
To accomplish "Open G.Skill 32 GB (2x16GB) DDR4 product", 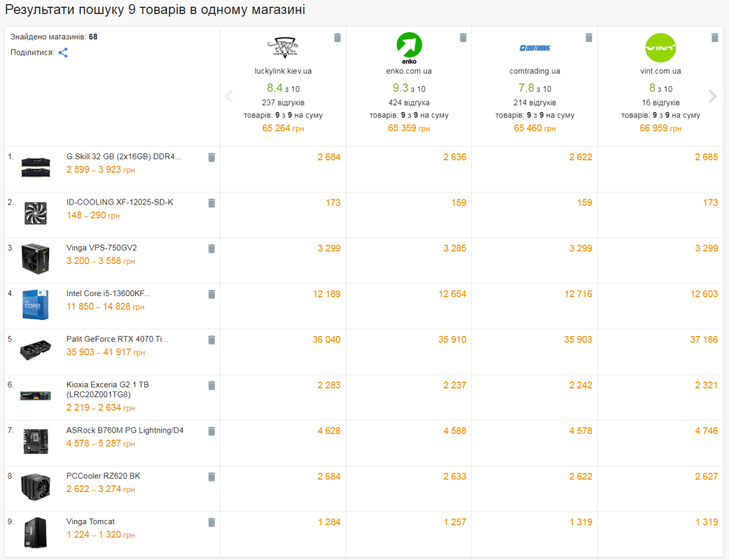I will click(x=124, y=157).
